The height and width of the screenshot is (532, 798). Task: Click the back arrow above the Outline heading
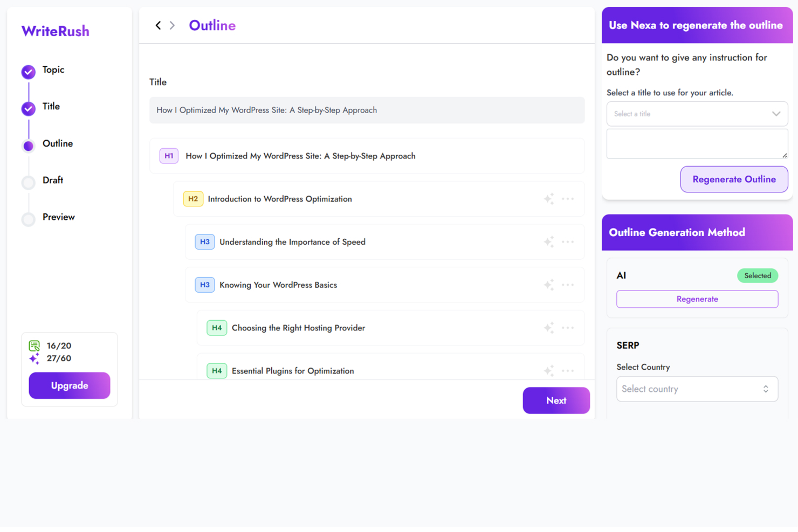pos(158,25)
